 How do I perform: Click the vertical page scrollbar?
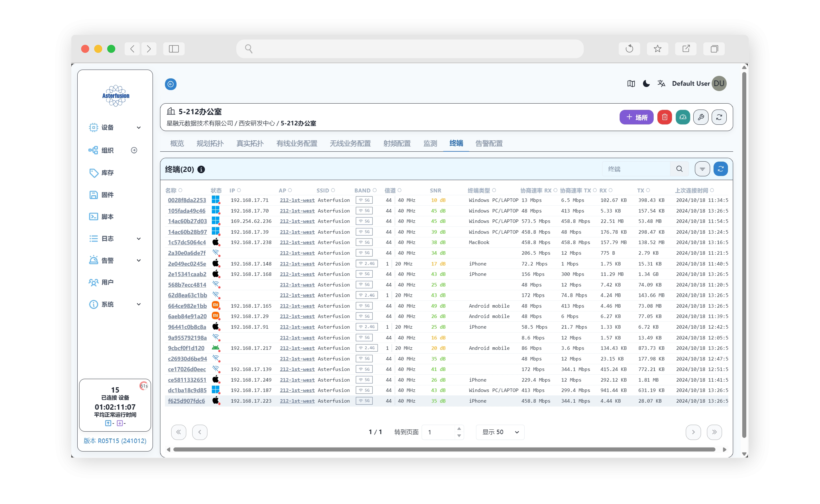click(744, 255)
